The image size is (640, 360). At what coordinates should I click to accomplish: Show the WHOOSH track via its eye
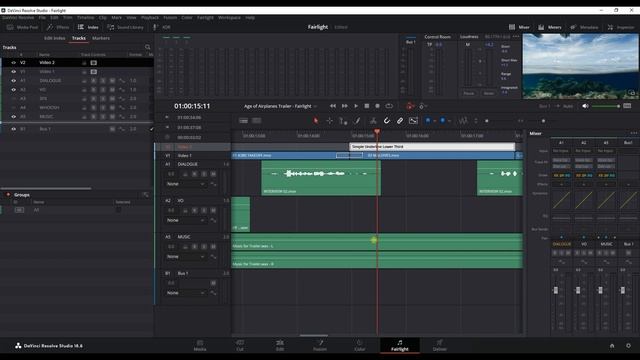click(x=13, y=108)
